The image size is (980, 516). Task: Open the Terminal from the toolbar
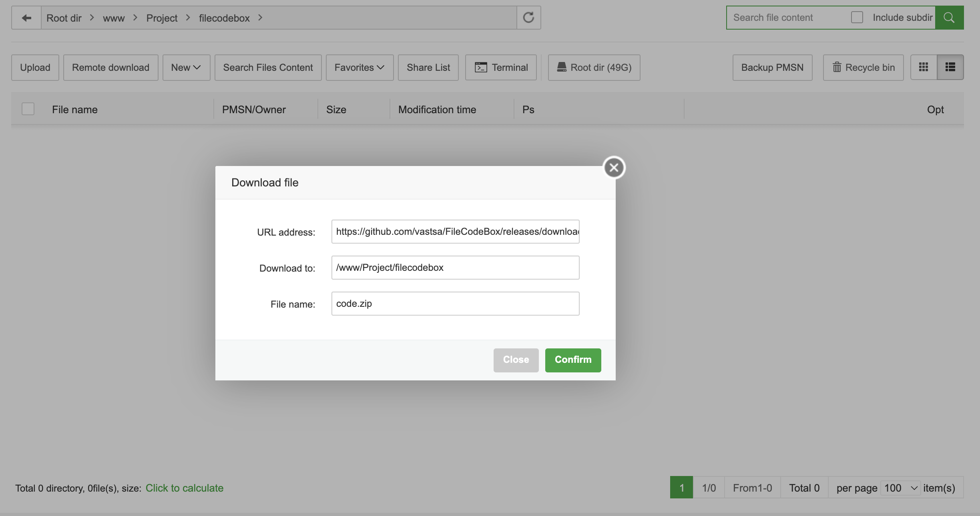(x=501, y=67)
